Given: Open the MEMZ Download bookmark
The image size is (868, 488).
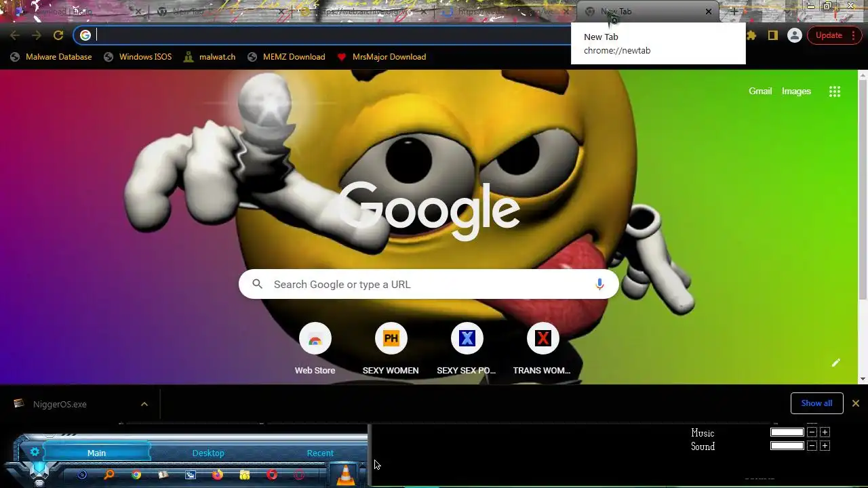Looking at the screenshot, I should (285, 57).
